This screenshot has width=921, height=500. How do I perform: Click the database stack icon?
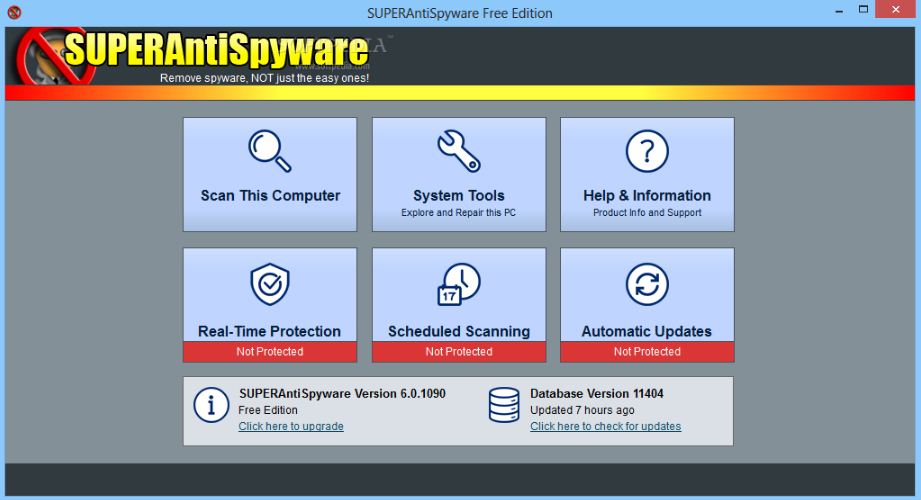tap(504, 405)
